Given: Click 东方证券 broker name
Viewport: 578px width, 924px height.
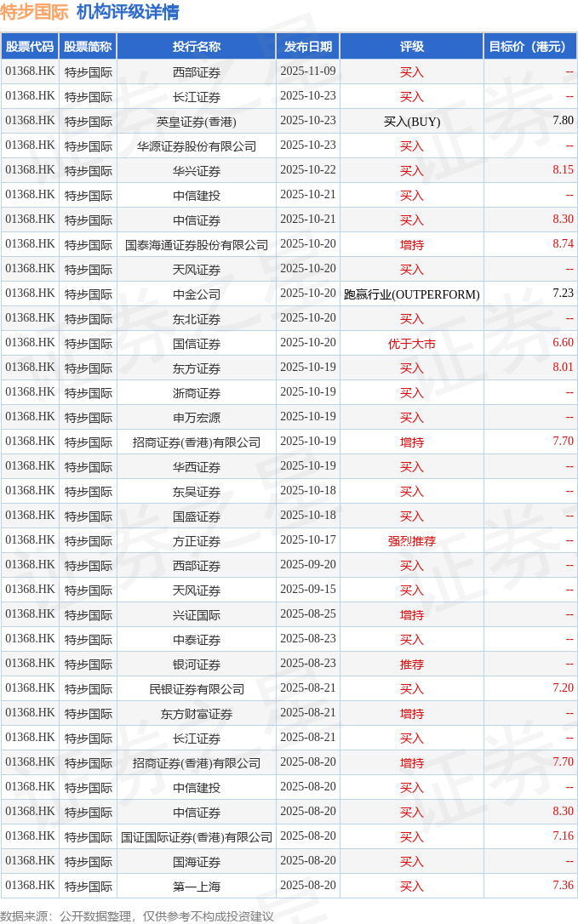Looking at the screenshot, I should tap(197, 368).
